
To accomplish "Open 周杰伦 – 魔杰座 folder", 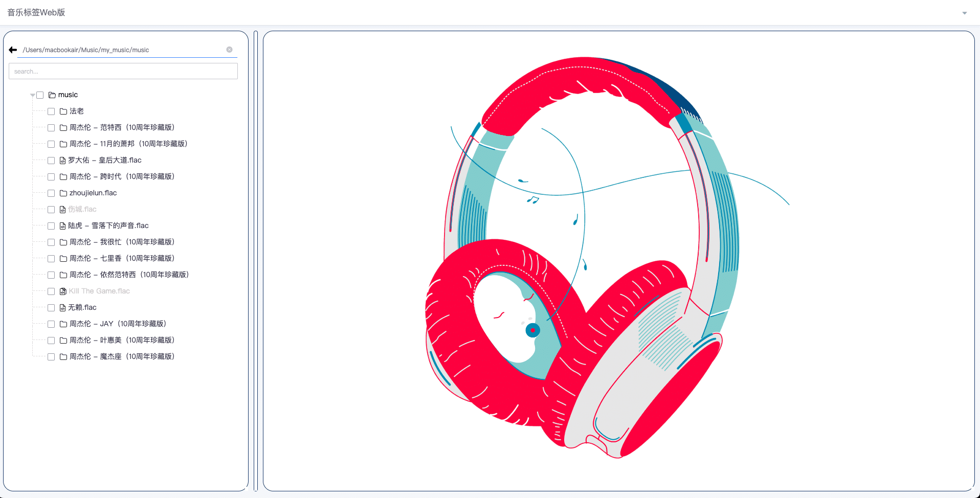I will [x=123, y=356].
